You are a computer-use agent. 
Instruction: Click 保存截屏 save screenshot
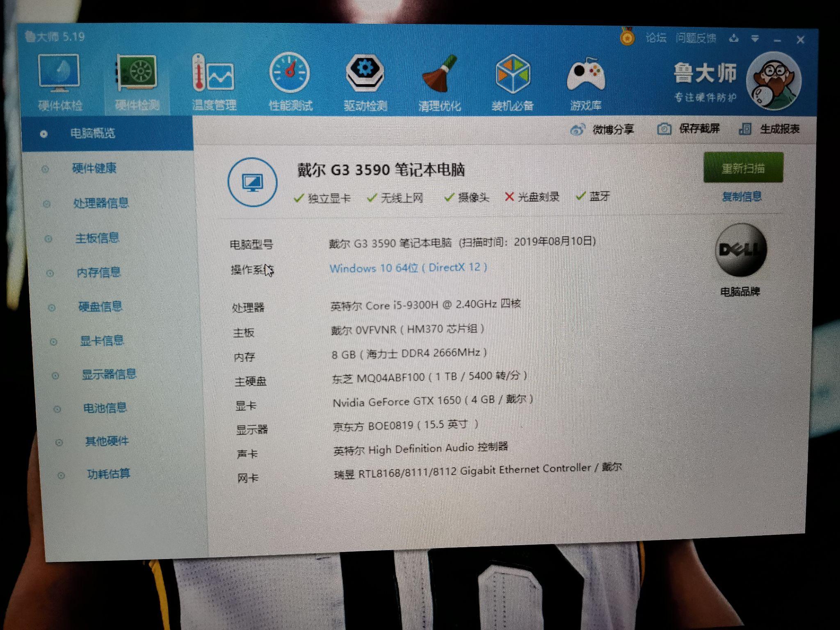(688, 129)
